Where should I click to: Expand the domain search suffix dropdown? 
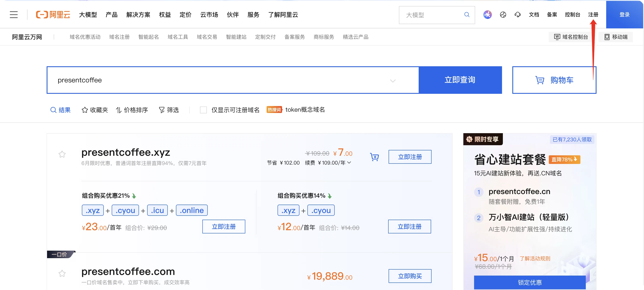pyautogui.click(x=393, y=81)
